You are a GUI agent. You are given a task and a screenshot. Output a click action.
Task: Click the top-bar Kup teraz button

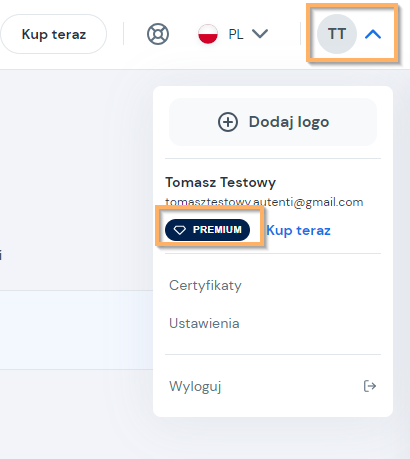pyautogui.click(x=54, y=34)
